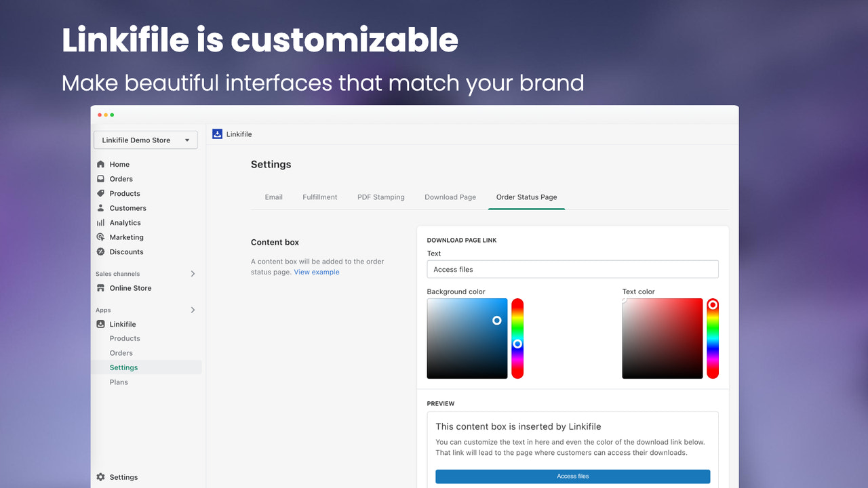Click the Background color hue slider
This screenshot has height=488, width=868.
[x=517, y=338]
